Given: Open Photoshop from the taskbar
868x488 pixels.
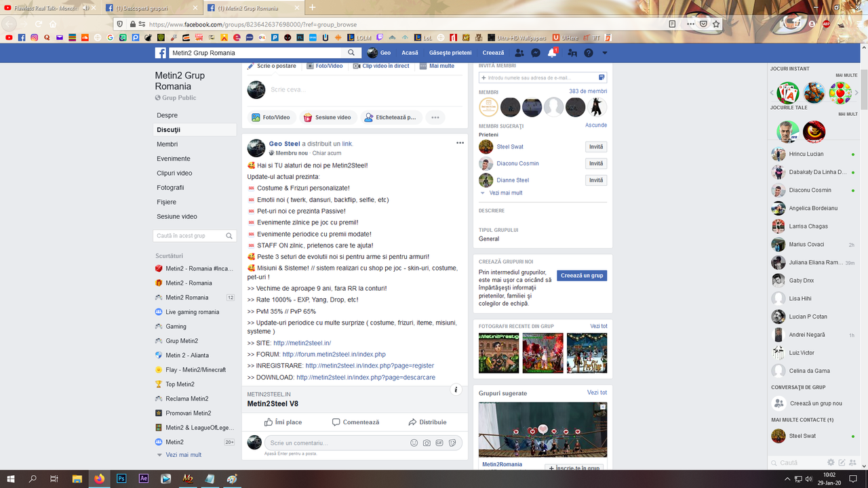Looking at the screenshot, I should (x=121, y=479).
